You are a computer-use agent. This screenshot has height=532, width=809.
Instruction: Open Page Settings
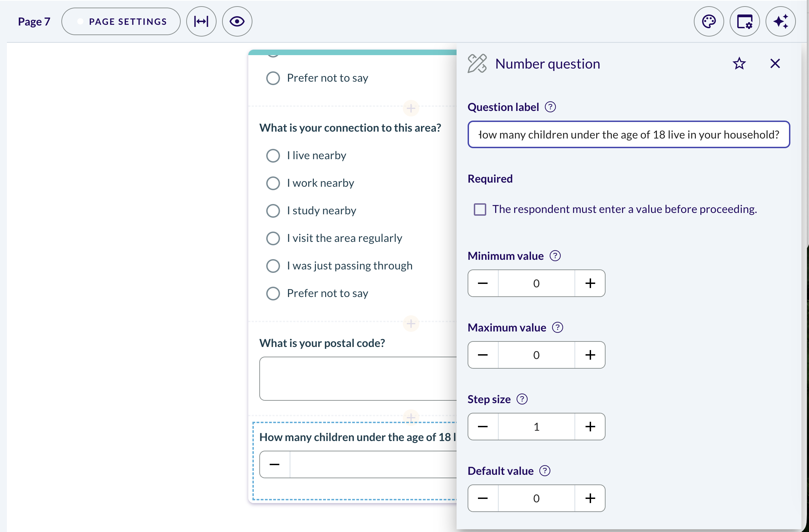click(x=121, y=21)
